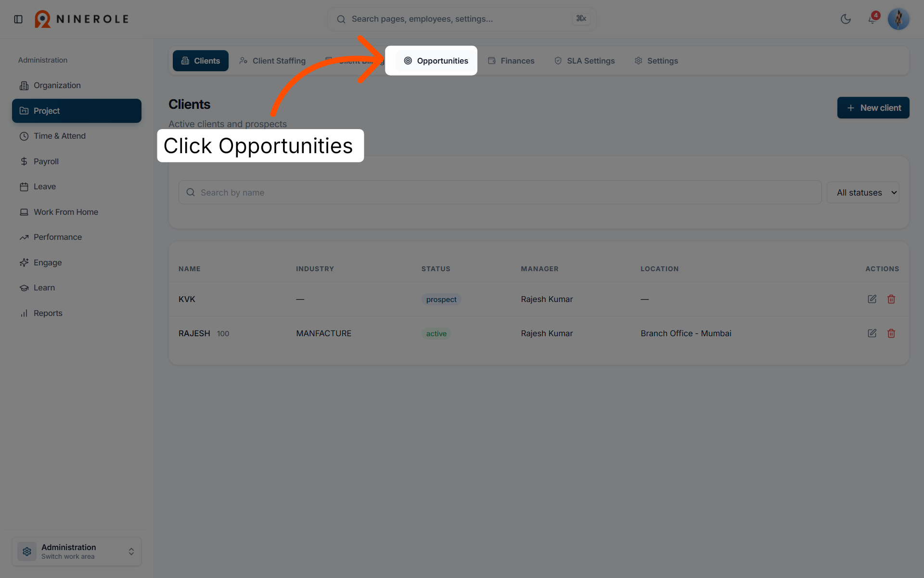Switch to Clients tab

click(201, 61)
